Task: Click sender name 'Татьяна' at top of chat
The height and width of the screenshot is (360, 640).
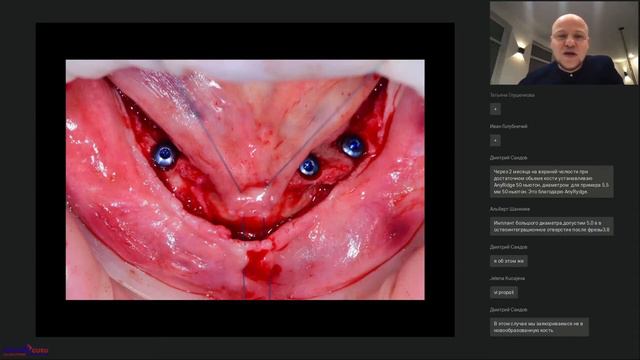Action: click(x=512, y=95)
